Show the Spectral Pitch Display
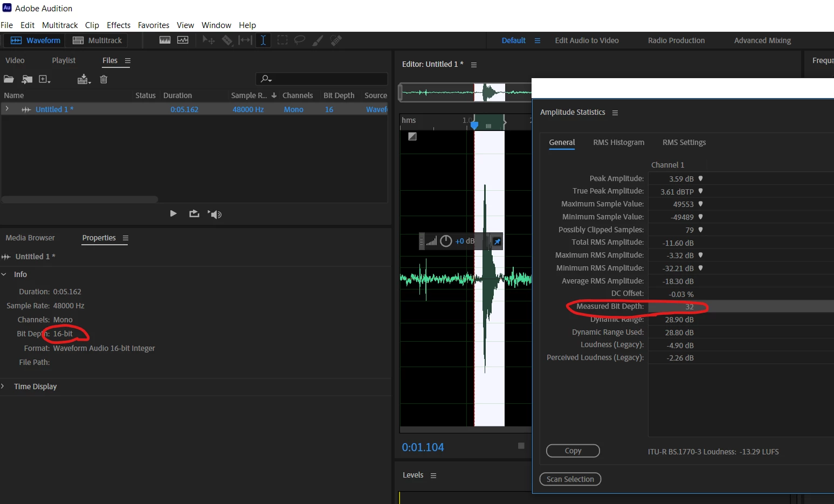834x504 pixels. pos(183,40)
